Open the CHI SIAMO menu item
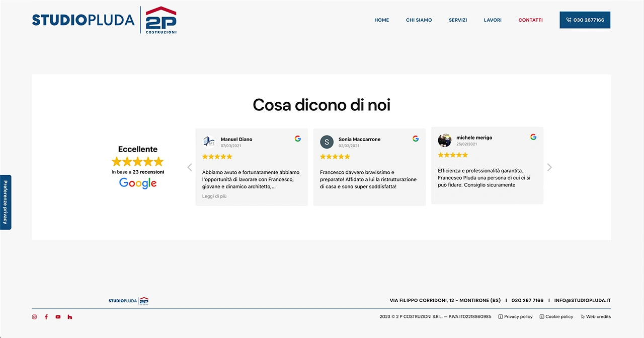 pyautogui.click(x=419, y=20)
